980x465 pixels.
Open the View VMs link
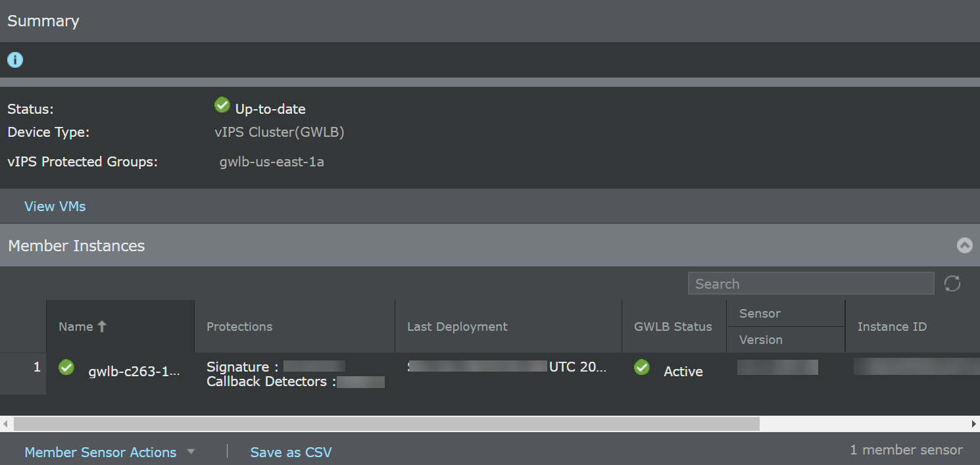(x=55, y=207)
